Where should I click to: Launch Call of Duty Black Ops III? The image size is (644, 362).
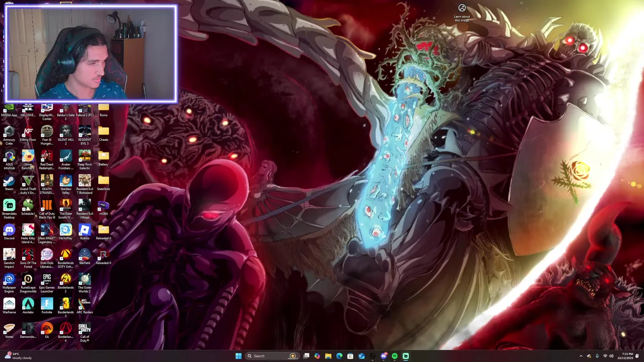tap(47, 209)
